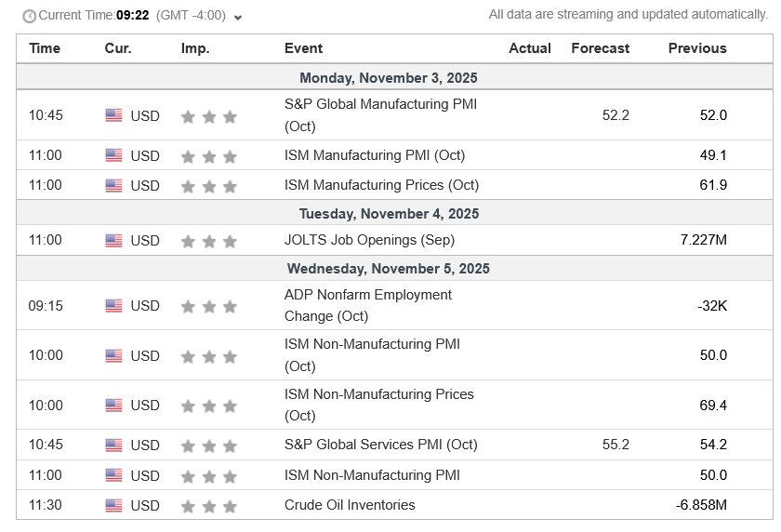The width and height of the screenshot is (781, 532).
Task: Open Crude Oil Inventories event details
Action: (x=350, y=505)
